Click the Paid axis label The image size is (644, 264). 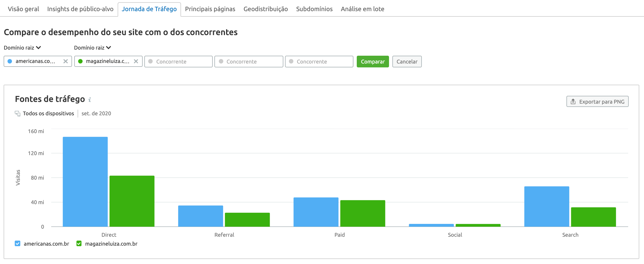click(340, 235)
